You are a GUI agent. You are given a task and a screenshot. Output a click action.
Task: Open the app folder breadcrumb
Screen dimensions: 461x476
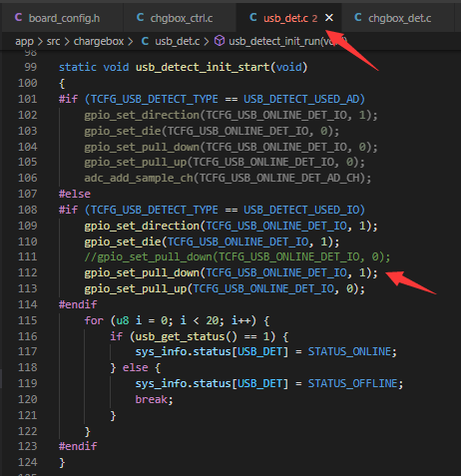pos(24,42)
